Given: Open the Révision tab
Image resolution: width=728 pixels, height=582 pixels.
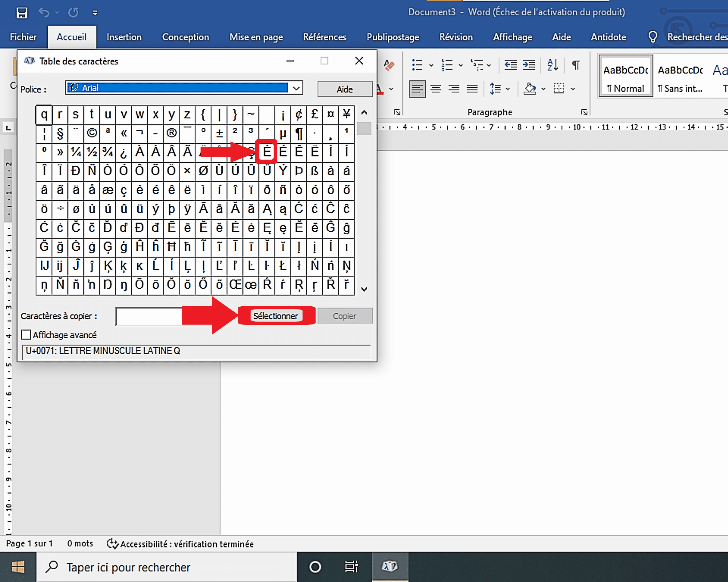Looking at the screenshot, I should [x=456, y=37].
